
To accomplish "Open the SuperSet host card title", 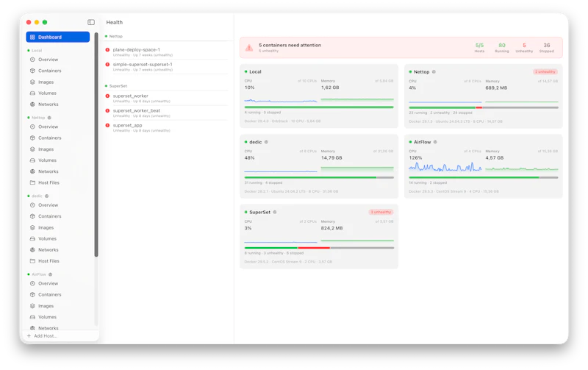I will pos(260,212).
